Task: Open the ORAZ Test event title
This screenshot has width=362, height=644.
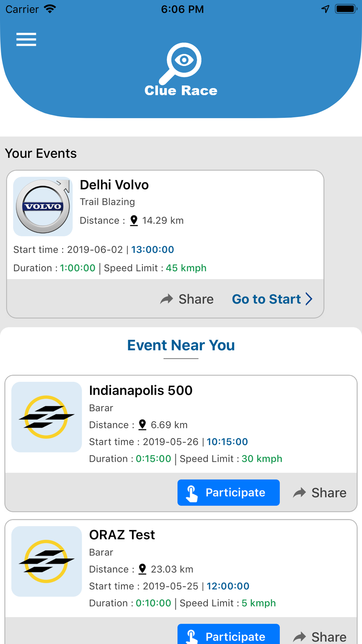Action: click(x=122, y=535)
